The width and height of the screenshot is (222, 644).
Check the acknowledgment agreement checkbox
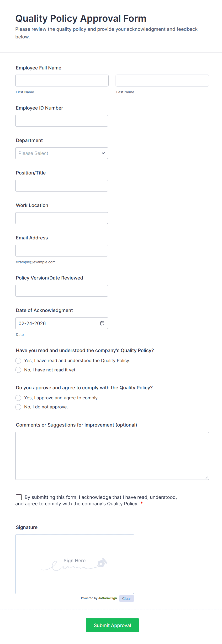(x=19, y=497)
